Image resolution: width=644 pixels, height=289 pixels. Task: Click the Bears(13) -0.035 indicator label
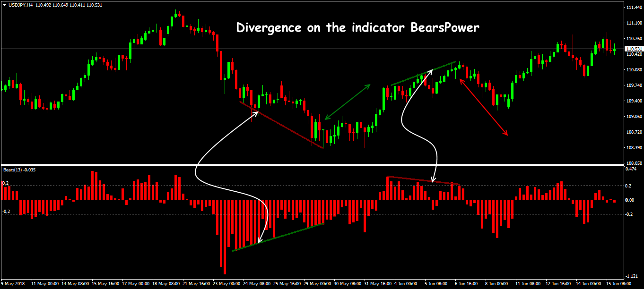click(19, 169)
